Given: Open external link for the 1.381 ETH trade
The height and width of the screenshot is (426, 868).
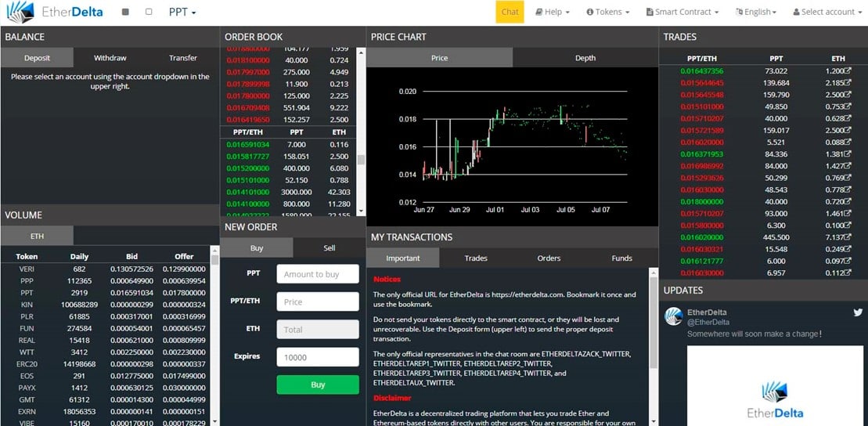Looking at the screenshot, I should (848, 154).
